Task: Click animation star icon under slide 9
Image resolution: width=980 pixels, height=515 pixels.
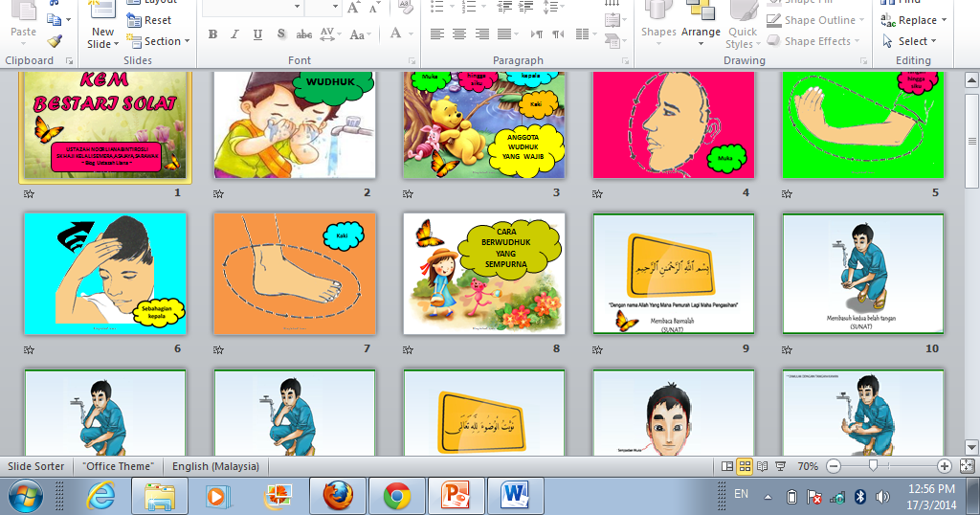Action: [x=597, y=350]
